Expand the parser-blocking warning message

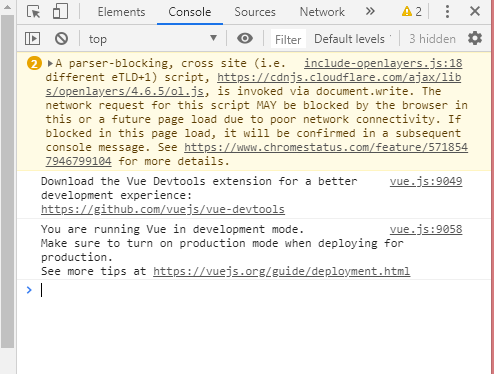coord(50,63)
